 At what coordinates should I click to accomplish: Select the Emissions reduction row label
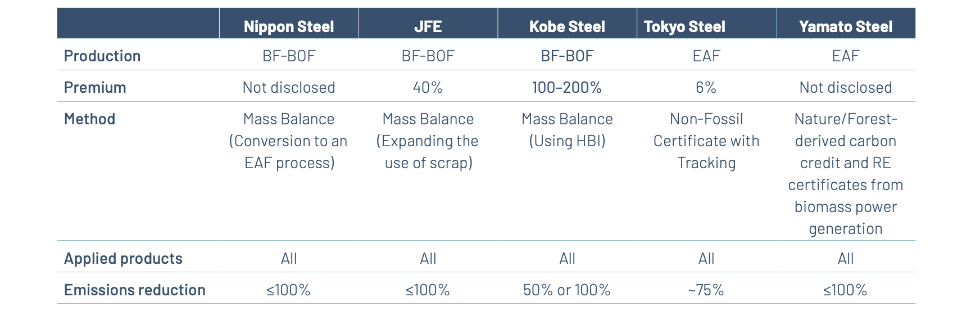135,290
